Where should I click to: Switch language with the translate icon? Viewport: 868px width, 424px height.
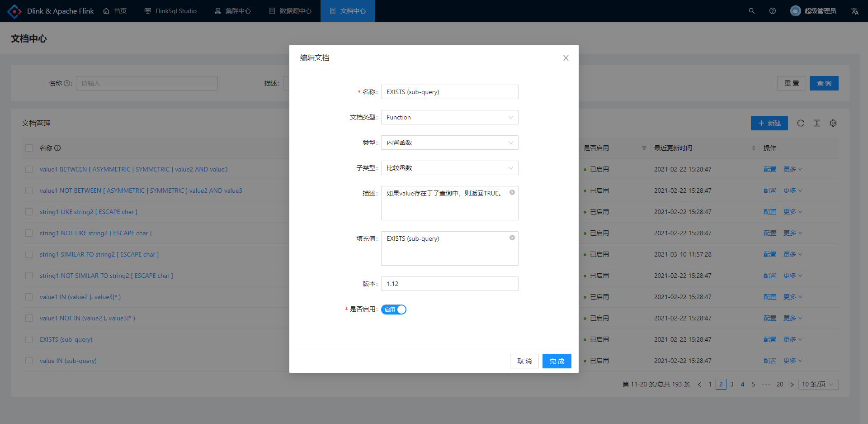click(854, 11)
